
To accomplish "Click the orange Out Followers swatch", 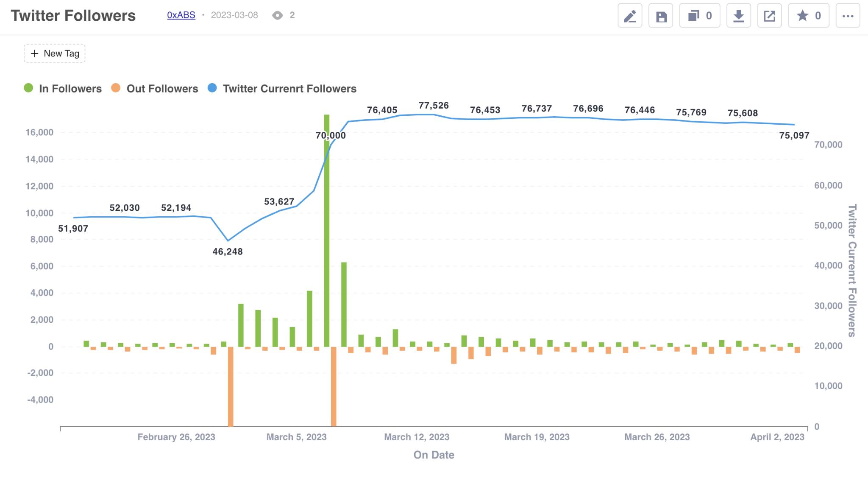I will click(x=116, y=88).
